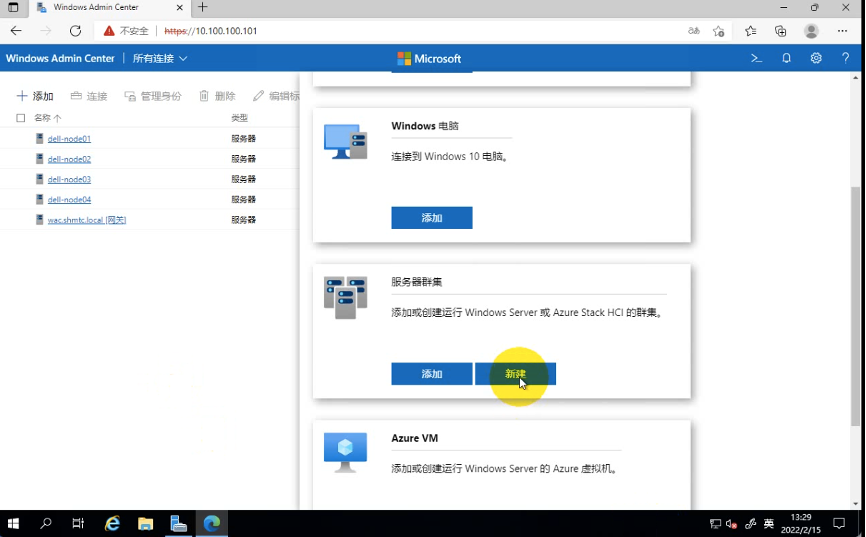This screenshot has height=537, width=866.
Task: Open the dell-node04 server link
Action: 69,199
